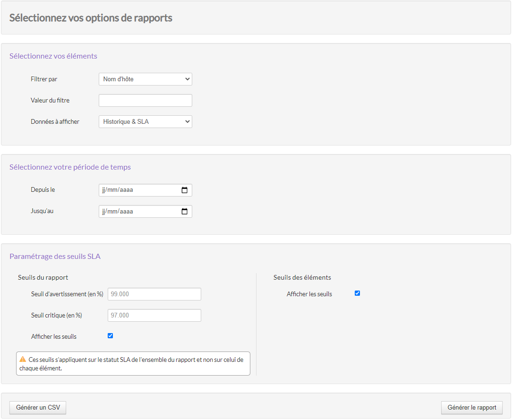The height and width of the screenshot is (420, 513).
Task: Click the Générer un CSV button
Action: click(x=38, y=408)
